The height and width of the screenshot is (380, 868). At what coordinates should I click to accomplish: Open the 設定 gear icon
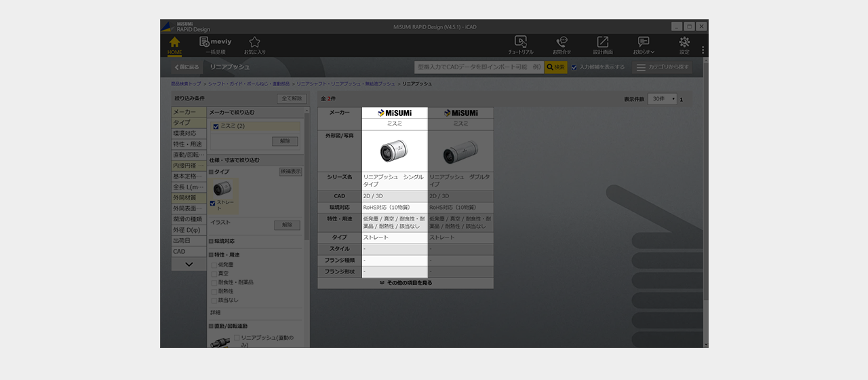pyautogui.click(x=684, y=45)
